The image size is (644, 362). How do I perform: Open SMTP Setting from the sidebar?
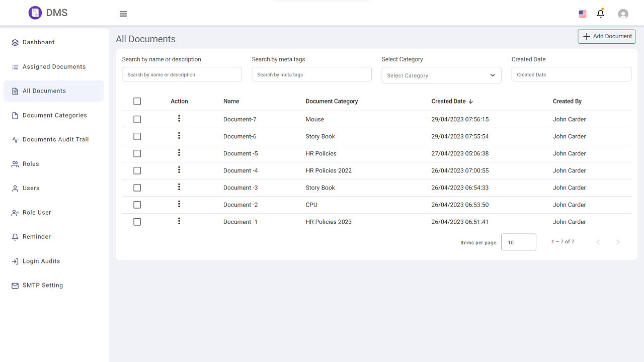[x=43, y=286]
